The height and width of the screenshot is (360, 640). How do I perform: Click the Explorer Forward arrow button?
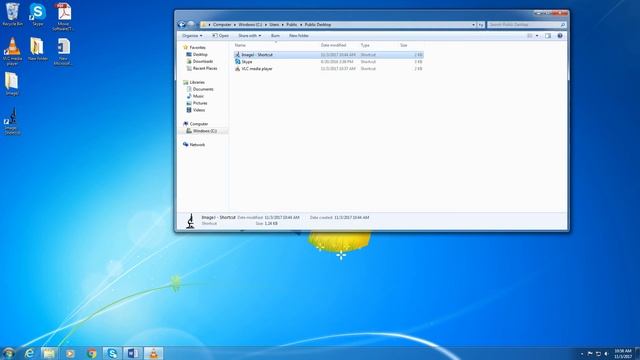tap(191, 24)
